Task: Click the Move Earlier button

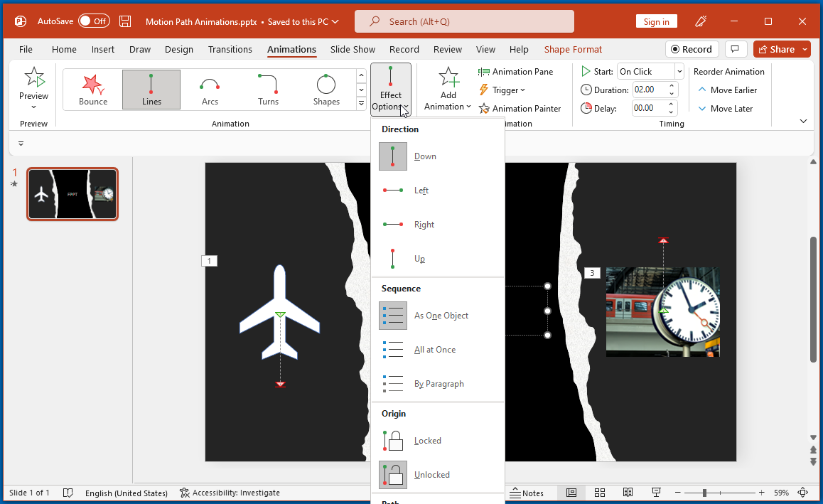Action: [x=727, y=90]
